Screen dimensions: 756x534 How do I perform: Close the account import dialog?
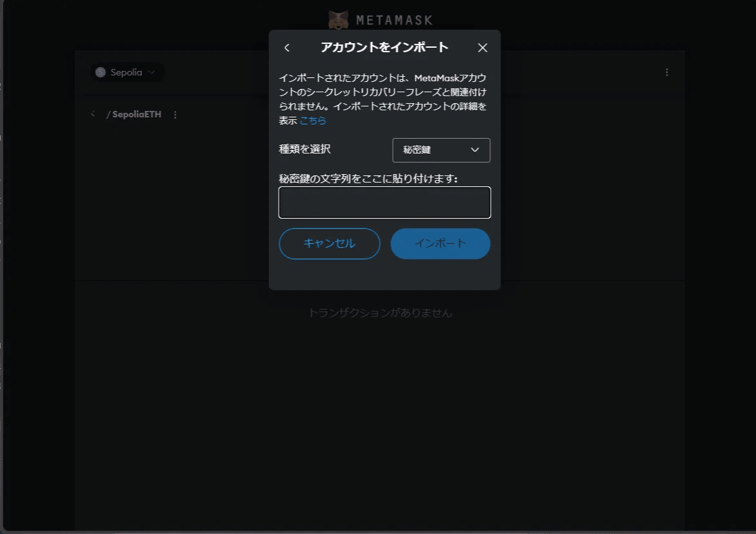pos(482,48)
